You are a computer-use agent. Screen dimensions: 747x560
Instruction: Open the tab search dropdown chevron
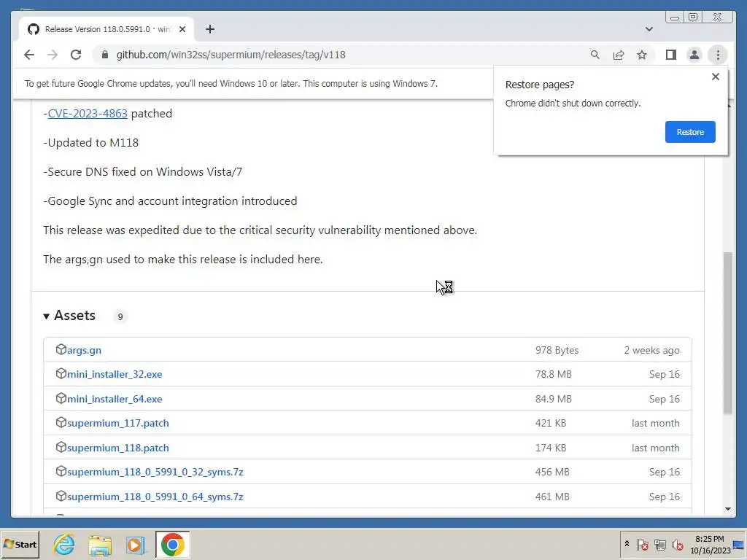click(649, 29)
